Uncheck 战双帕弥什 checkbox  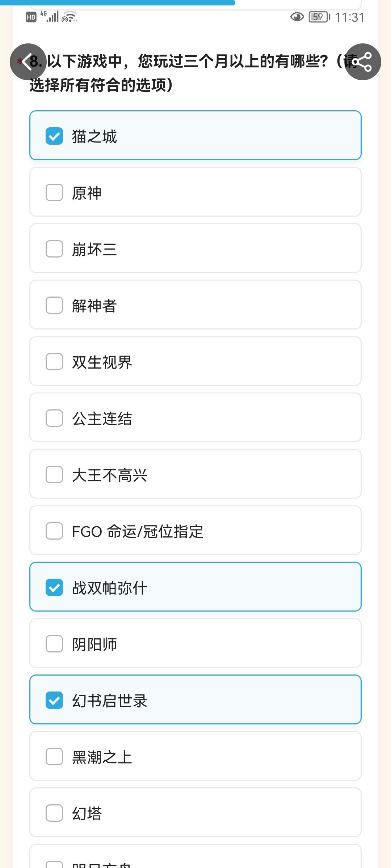54,587
